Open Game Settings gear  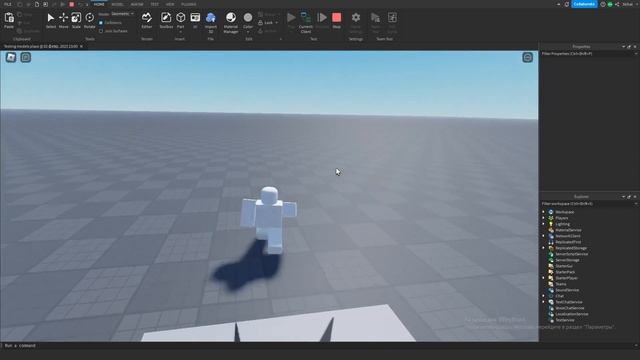pyautogui.click(x=356, y=18)
